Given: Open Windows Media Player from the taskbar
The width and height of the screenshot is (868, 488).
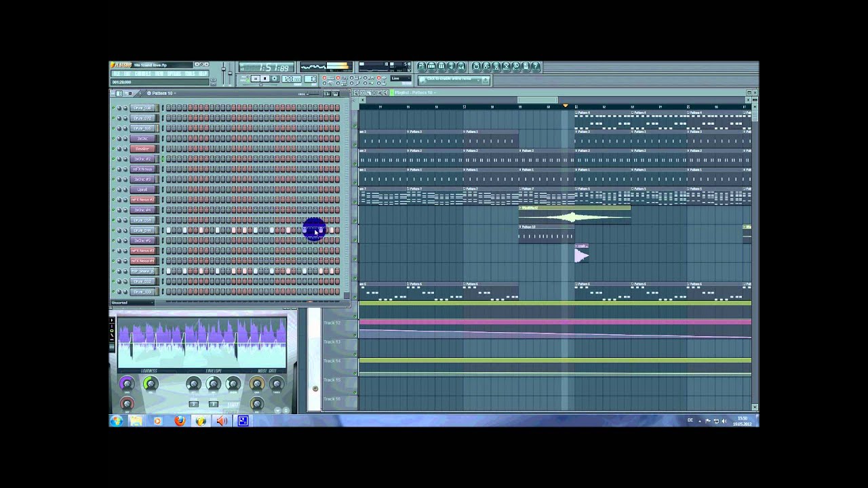Looking at the screenshot, I should [157, 421].
